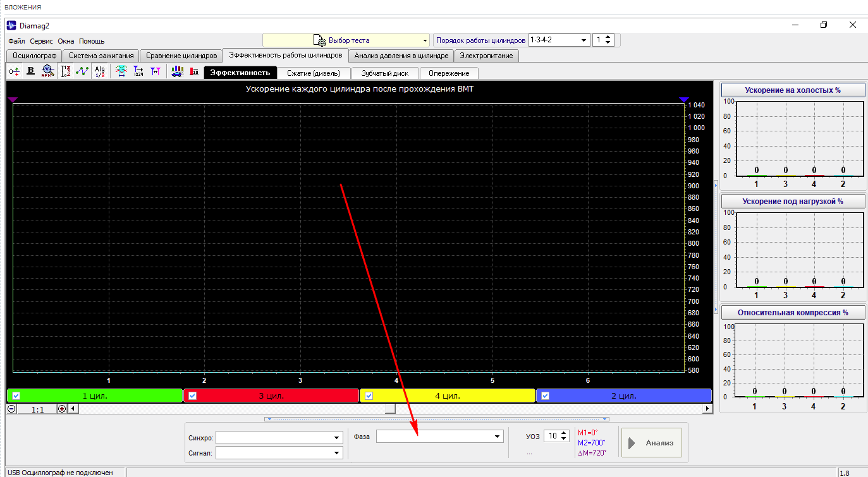This screenshot has height=477, width=868.
Task: Click the scrollbar left arrow under the chart
Action: point(72,409)
